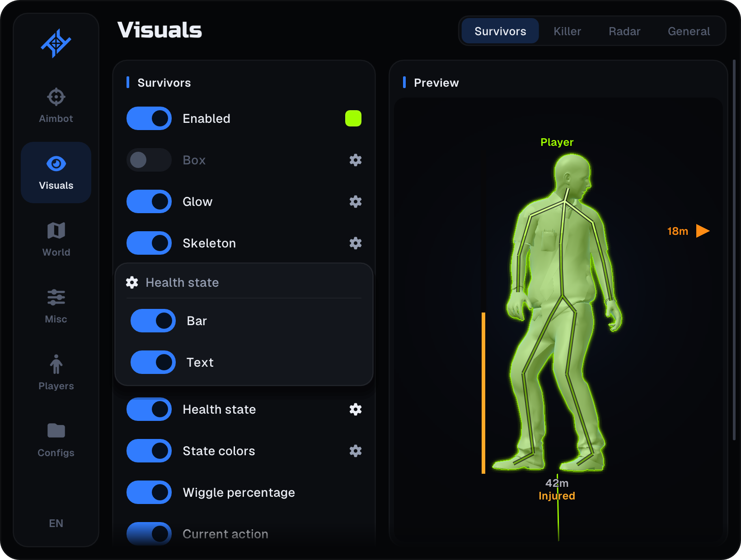Switch to the Radar tab
The image size is (741, 560).
click(624, 31)
